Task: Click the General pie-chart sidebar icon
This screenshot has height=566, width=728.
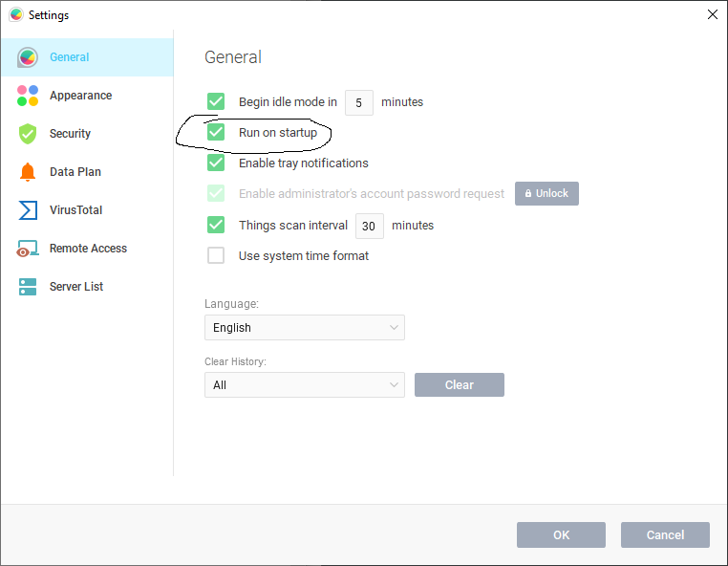Action: tap(28, 57)
